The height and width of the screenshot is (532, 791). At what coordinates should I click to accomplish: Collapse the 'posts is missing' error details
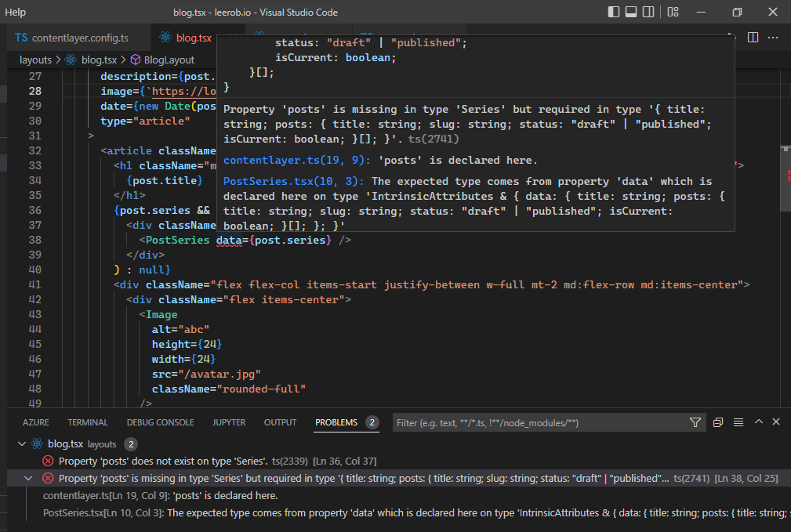point(29,478)
